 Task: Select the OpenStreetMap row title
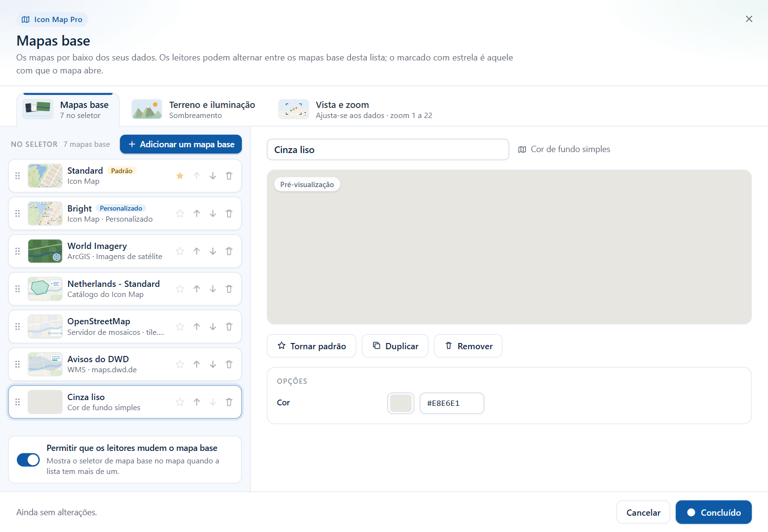[99, 321]
